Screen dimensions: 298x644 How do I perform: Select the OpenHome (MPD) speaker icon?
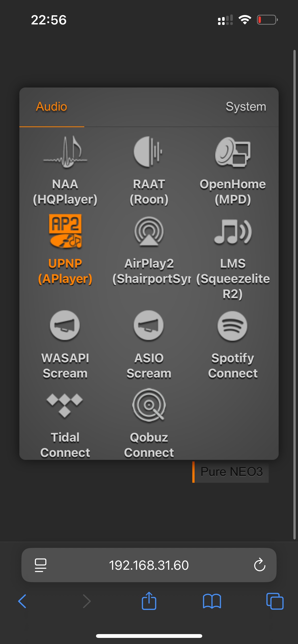point(233,152)
